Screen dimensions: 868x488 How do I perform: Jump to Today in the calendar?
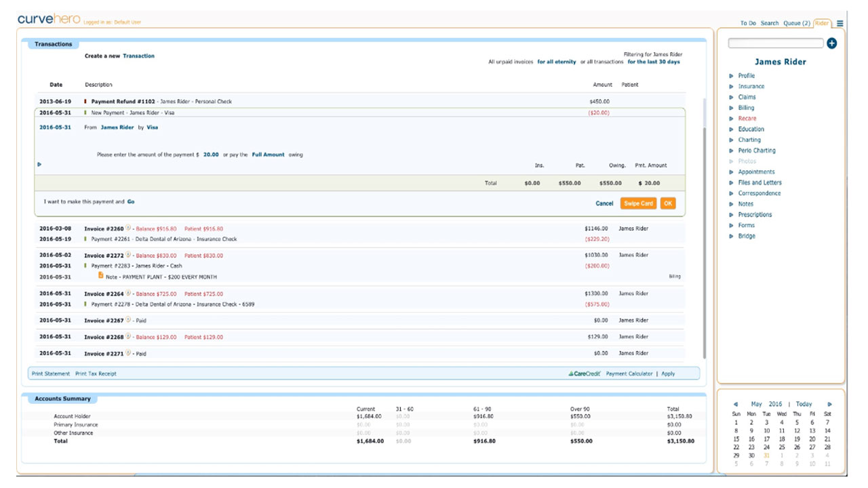(804, 404)
